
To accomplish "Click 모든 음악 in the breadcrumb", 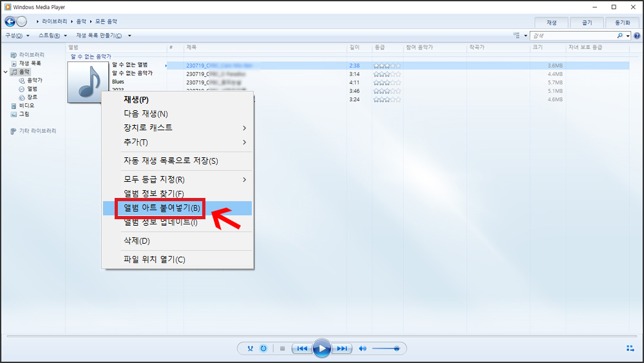I will click(x=106, y=21).
